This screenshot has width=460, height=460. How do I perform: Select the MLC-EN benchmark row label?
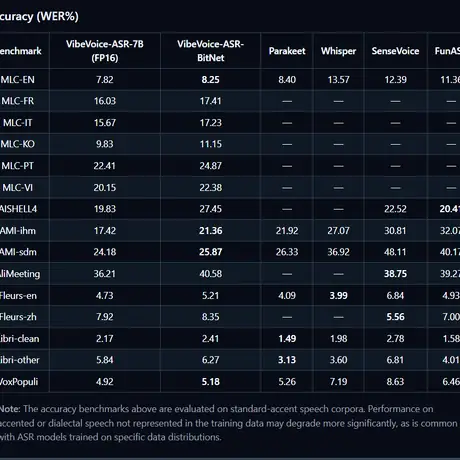pos(17,80)
